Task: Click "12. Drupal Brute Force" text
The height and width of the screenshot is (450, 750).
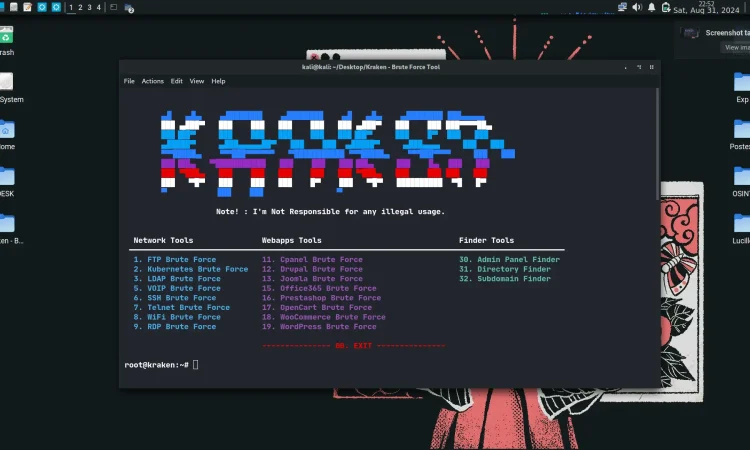Action: coord(312,269)
